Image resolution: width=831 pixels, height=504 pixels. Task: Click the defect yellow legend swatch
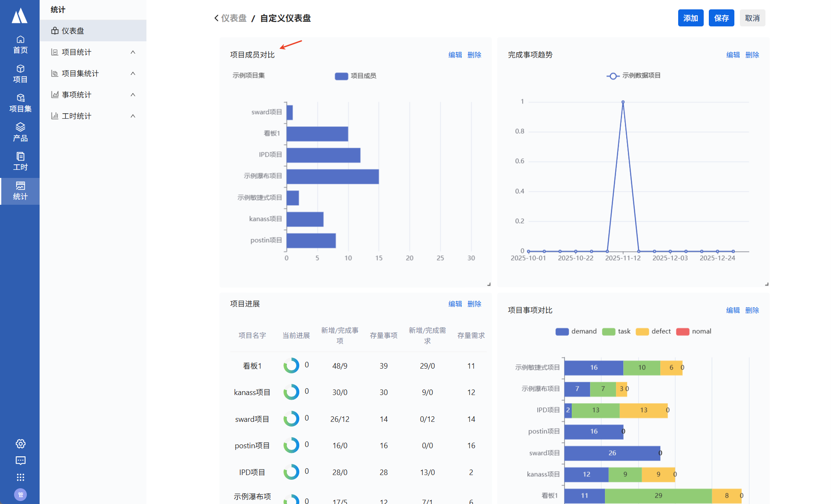(642, 332)
